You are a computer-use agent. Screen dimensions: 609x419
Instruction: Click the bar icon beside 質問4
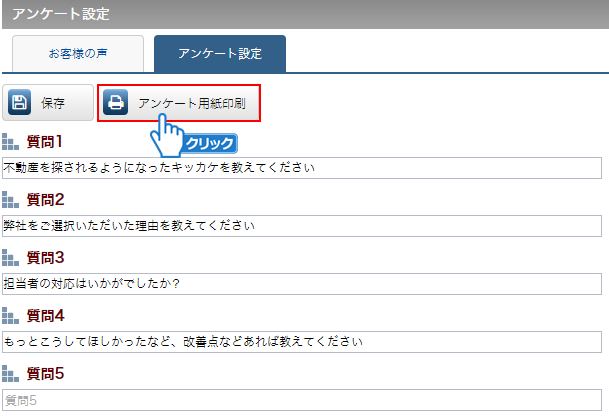pos(11,316)
